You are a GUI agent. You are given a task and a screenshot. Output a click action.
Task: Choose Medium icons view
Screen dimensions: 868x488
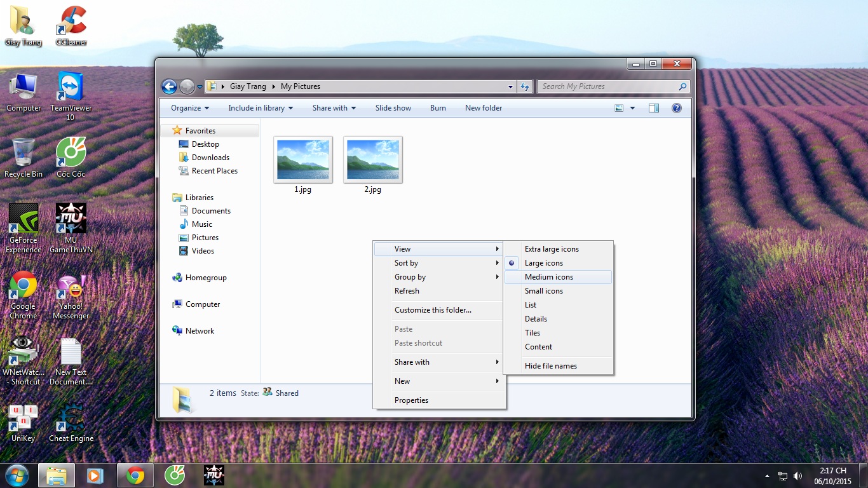[558, 277]
